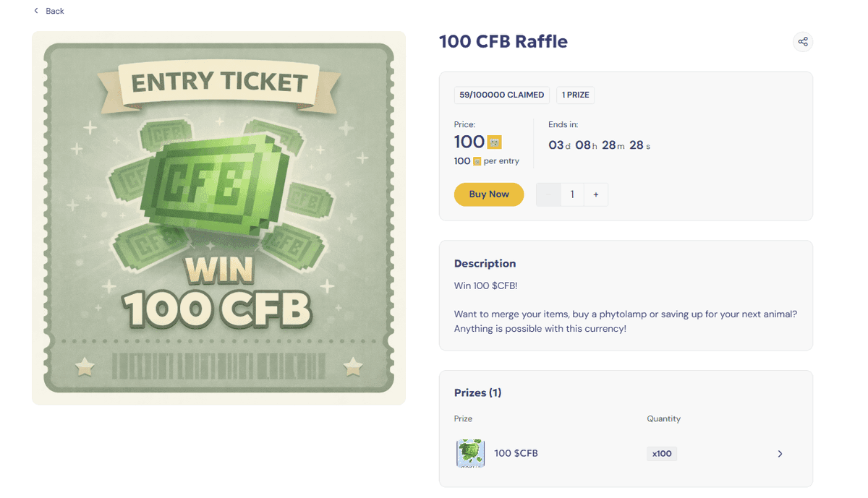Viewport: 868px width, 498px height.
Task: Click the Description section heading
Action: [x=485, y=264]
